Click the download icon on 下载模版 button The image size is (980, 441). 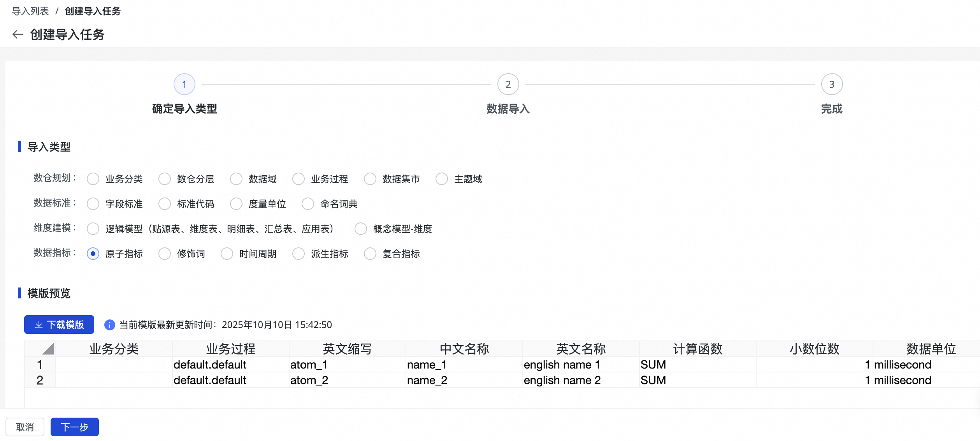click(39, 325)
